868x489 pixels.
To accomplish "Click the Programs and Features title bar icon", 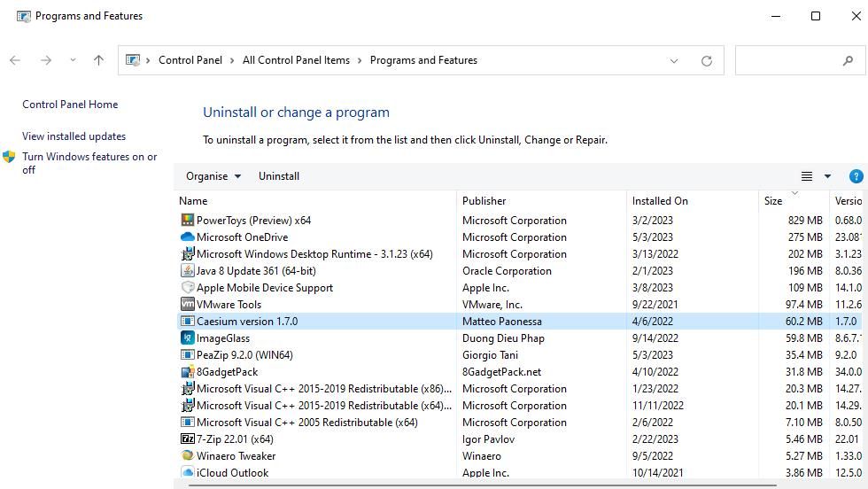I will 23,16.
